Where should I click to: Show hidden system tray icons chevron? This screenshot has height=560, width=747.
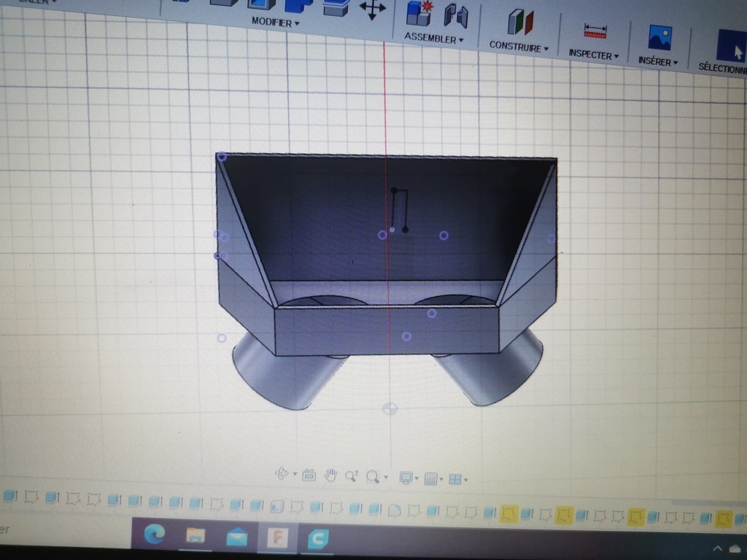pos(718,548)
